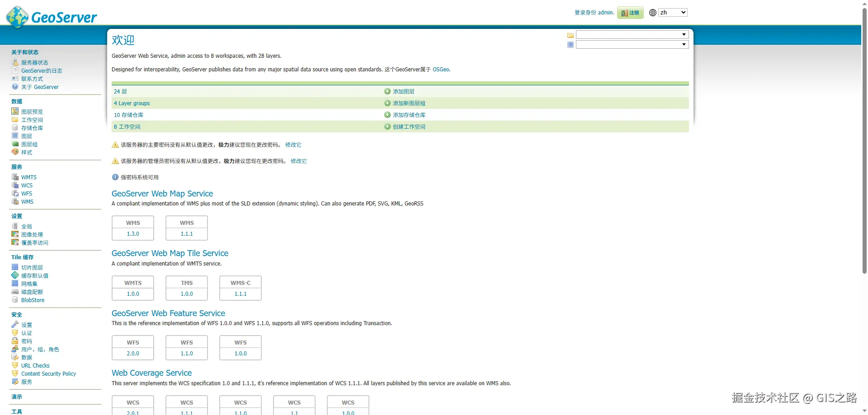Open the OSGeo link
The width and height of the screenshot is (868, 415).
coord(441,70)
